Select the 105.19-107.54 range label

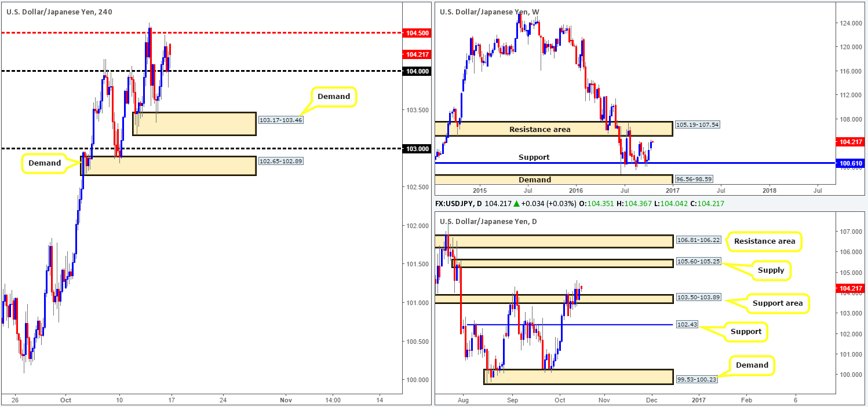(698, 124)
